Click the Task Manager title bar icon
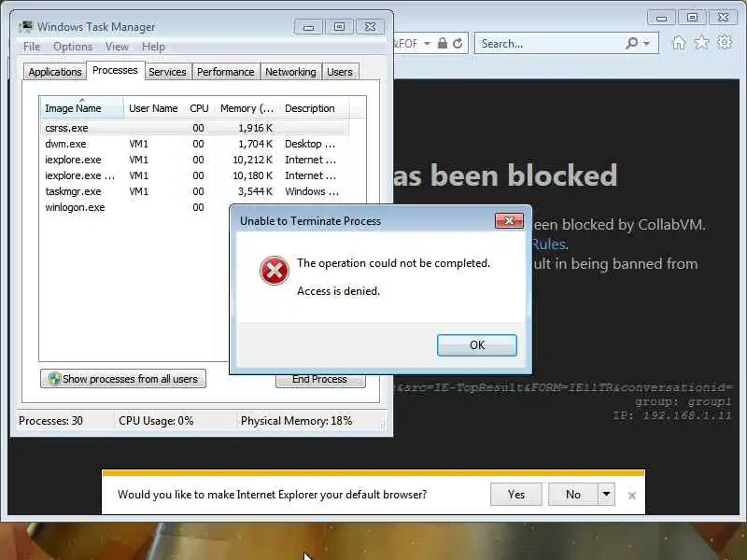747x560 pixels. click(x=26, y=26)
